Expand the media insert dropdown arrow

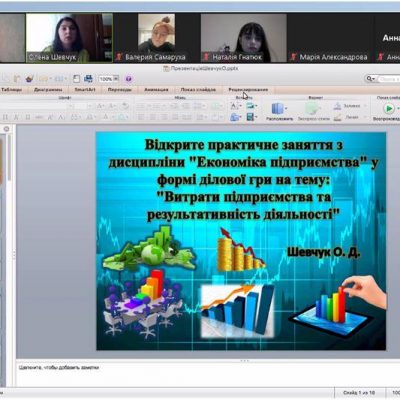point(256,117)
